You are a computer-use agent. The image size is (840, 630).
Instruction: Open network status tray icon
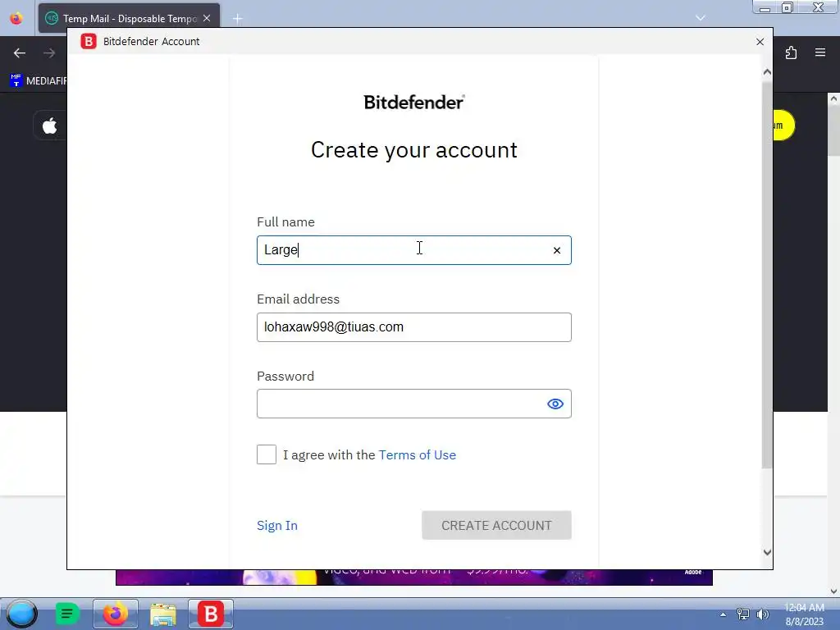pos(743,614)
